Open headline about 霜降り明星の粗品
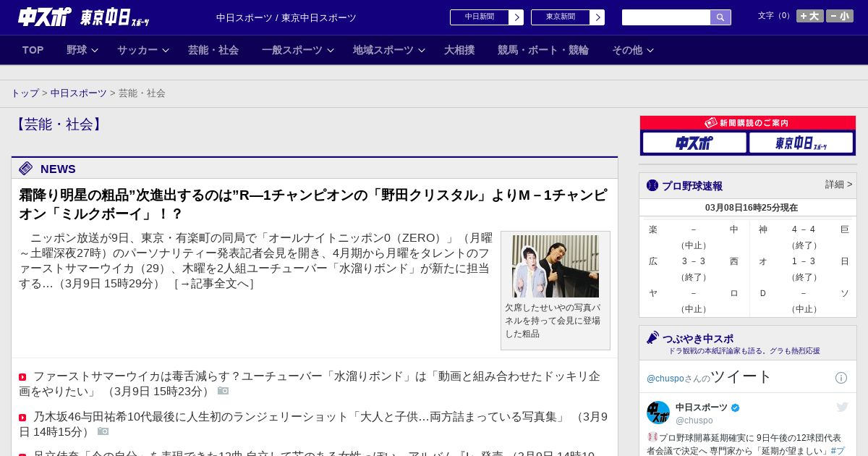 click(313, 204)
